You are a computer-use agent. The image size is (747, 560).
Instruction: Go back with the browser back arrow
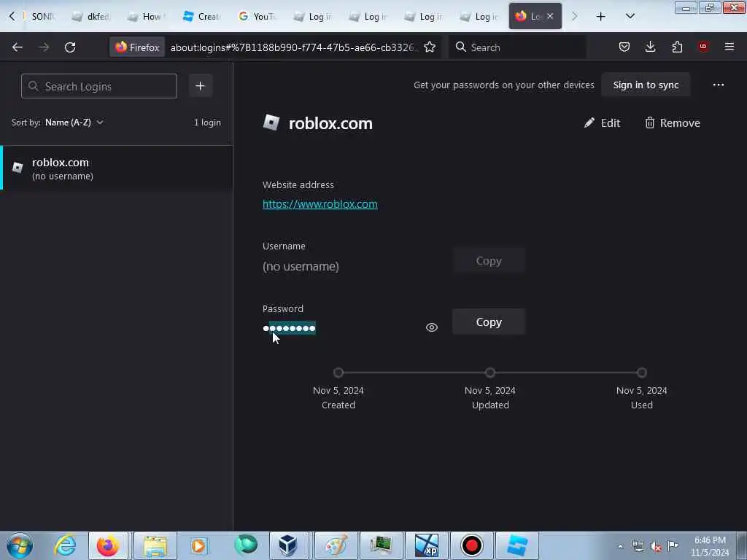18,47
